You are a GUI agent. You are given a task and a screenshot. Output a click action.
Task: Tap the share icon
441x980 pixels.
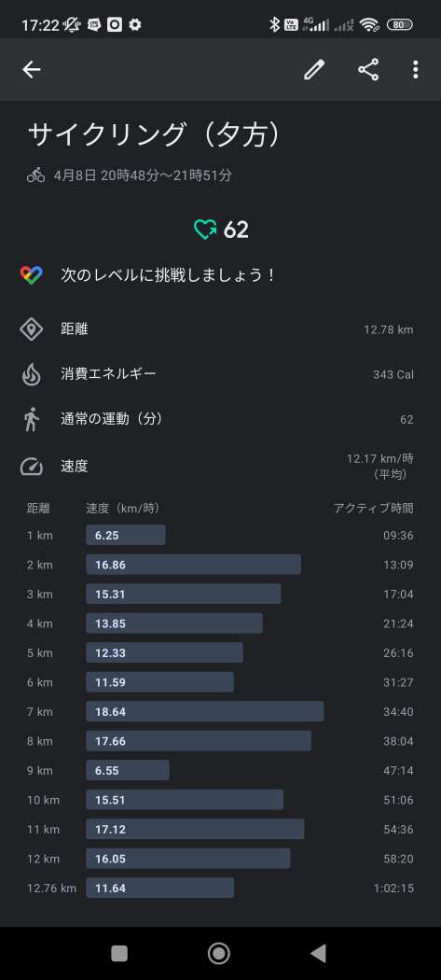coord(368,69)
